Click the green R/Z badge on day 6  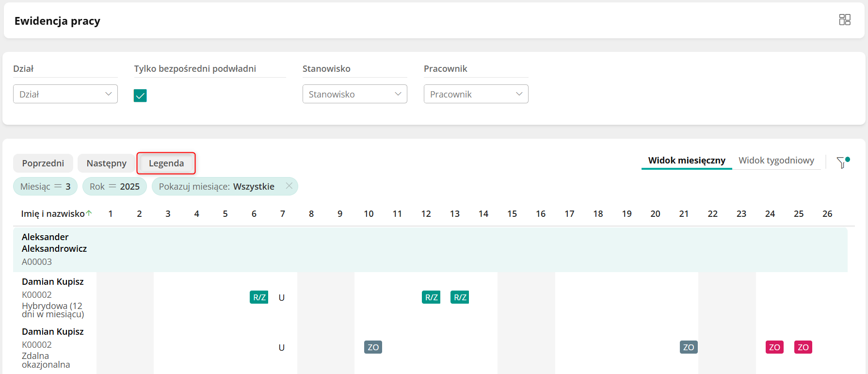(x=259, y=297)
